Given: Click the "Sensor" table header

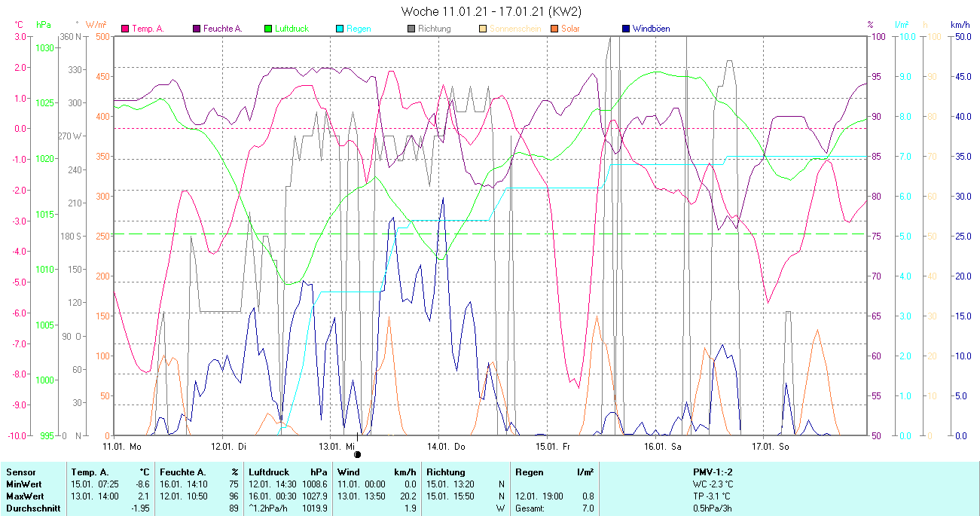Looking at the screenshot, I should (x=20, y=472).
